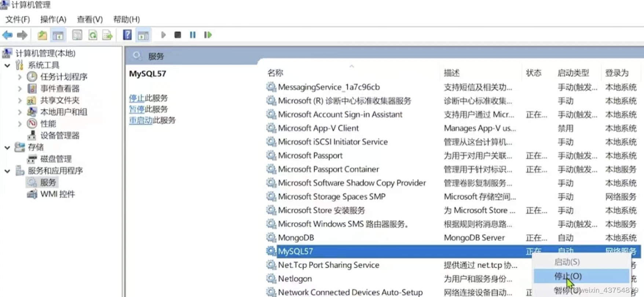
Task: Click the Export List toolbar icon
Action: (x=107, y=35)
